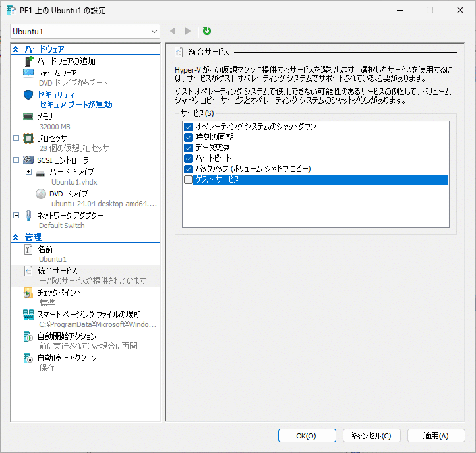Click the 自動開始アクション icon

pos(28,336)
